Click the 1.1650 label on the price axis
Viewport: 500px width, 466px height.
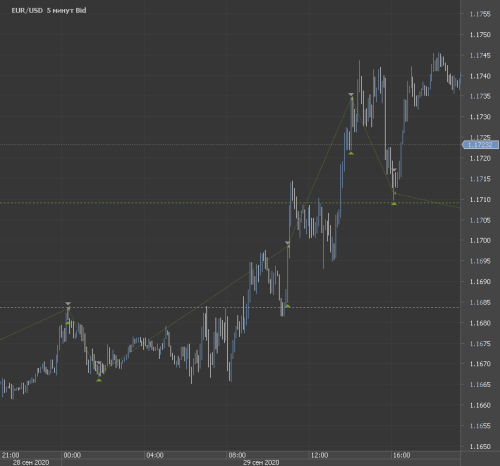click(x=480, y=446)
